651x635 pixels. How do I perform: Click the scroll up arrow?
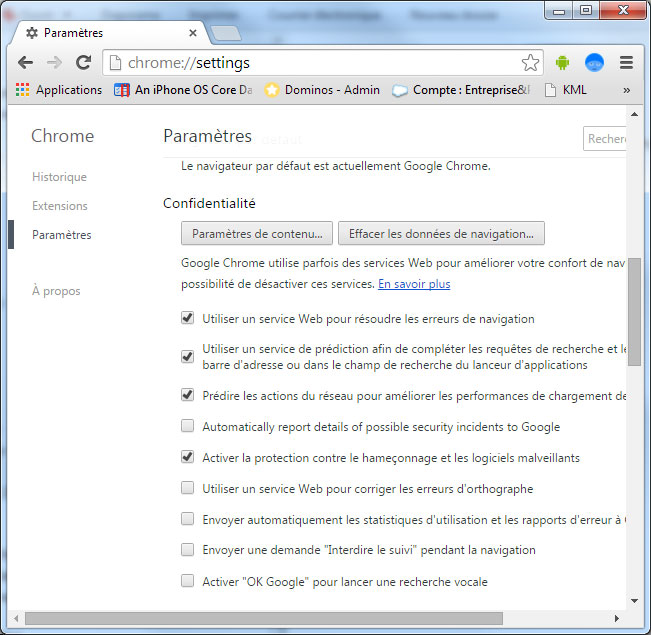(634, 114)
